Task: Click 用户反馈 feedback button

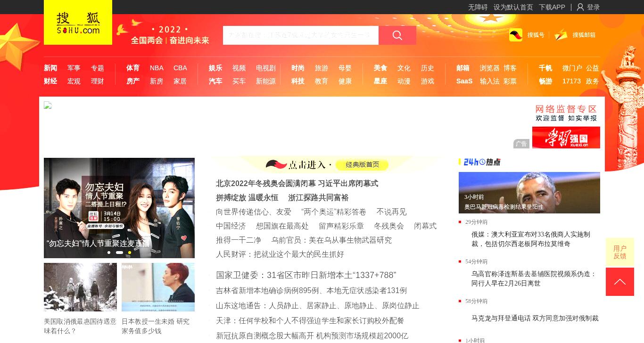Action: coord(620,252)
